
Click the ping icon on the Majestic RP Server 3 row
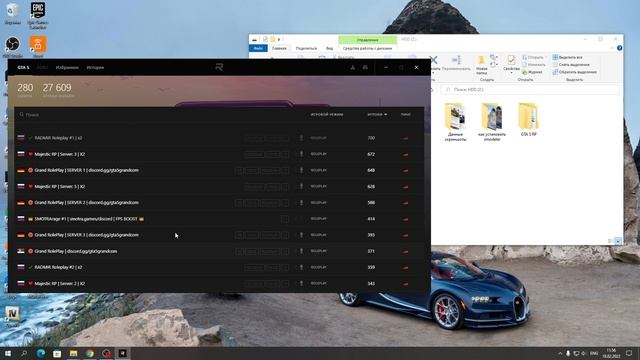pyautogui.click(x=405, y=155)
